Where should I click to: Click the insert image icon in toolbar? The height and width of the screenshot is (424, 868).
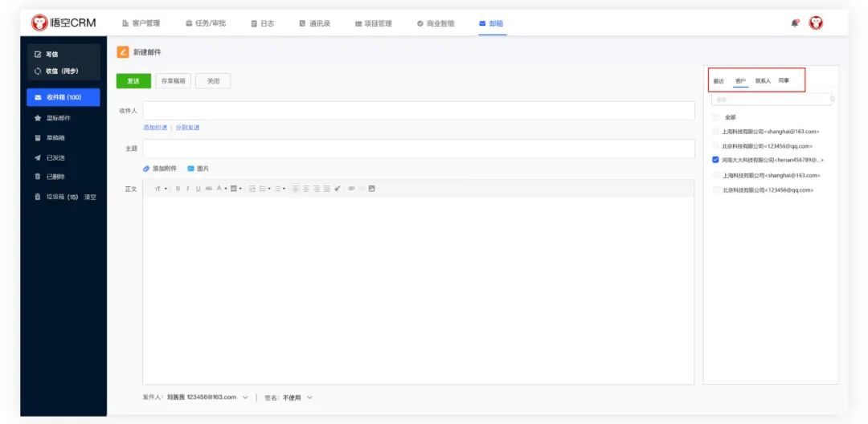[x=371, y=189]
